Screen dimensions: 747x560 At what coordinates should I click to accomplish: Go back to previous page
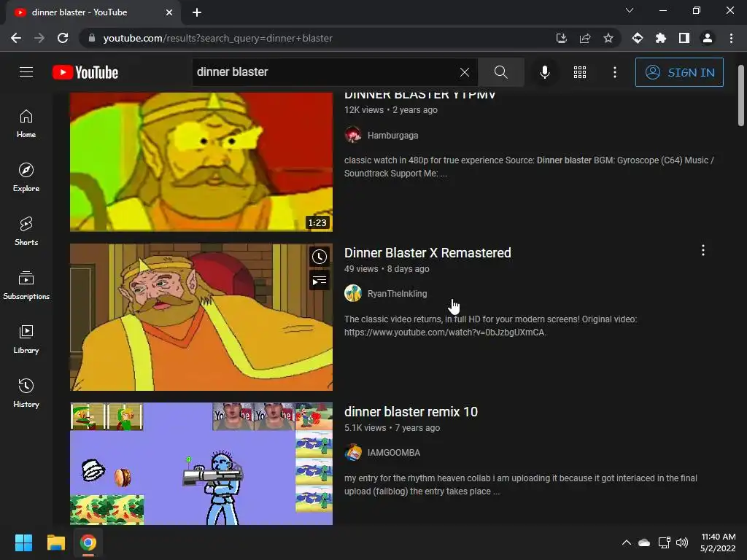[x=16, y=38]
